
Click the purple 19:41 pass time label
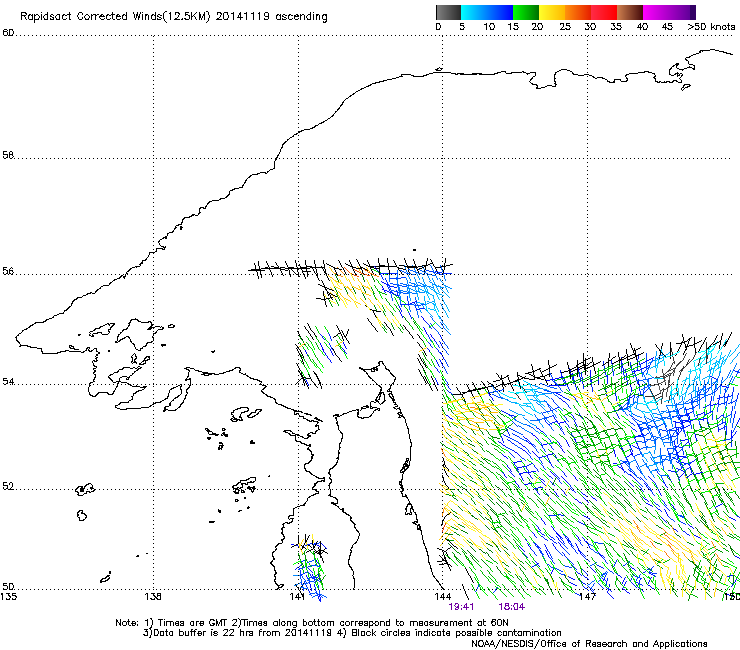(461, 607)
